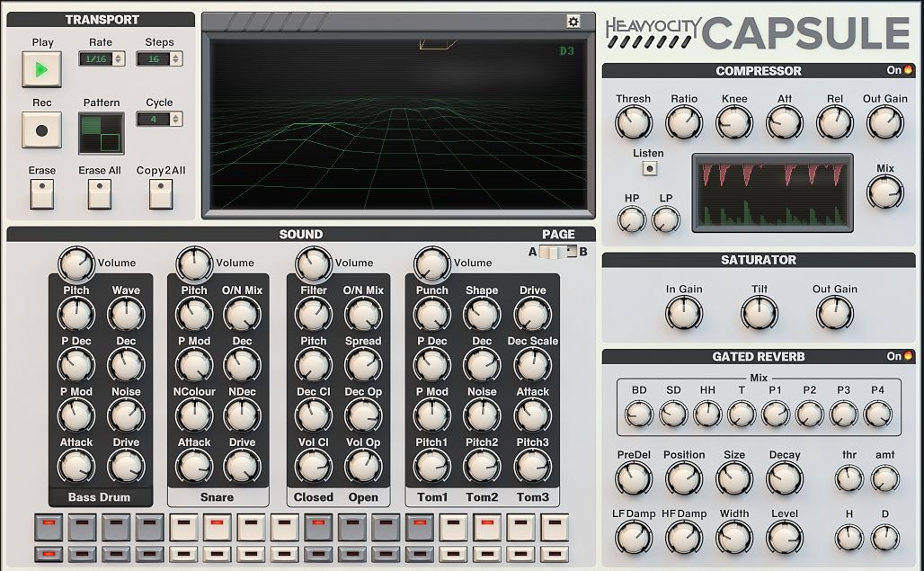This screenshot has height=571, width=924.
Task: Click the Gated Reverb BD mix knob
Action: click(639, 415)
